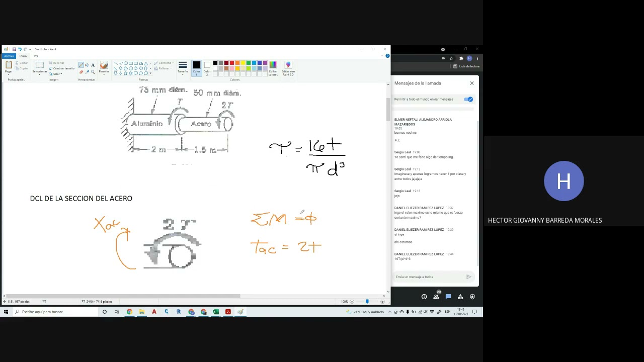
Task: Toggle the chat icon in Meet
Action: tap(448, 297)
